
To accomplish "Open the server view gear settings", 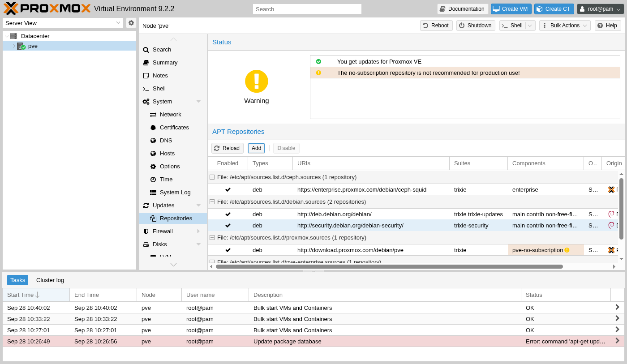I will click(x=131, y=23).
